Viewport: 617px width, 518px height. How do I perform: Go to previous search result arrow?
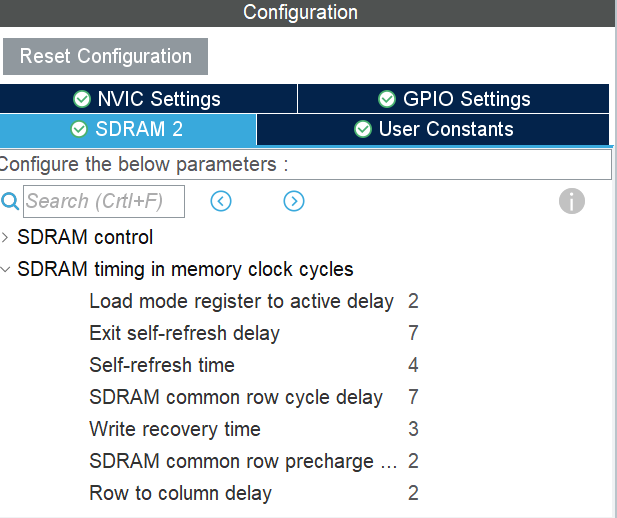(221, 202)
